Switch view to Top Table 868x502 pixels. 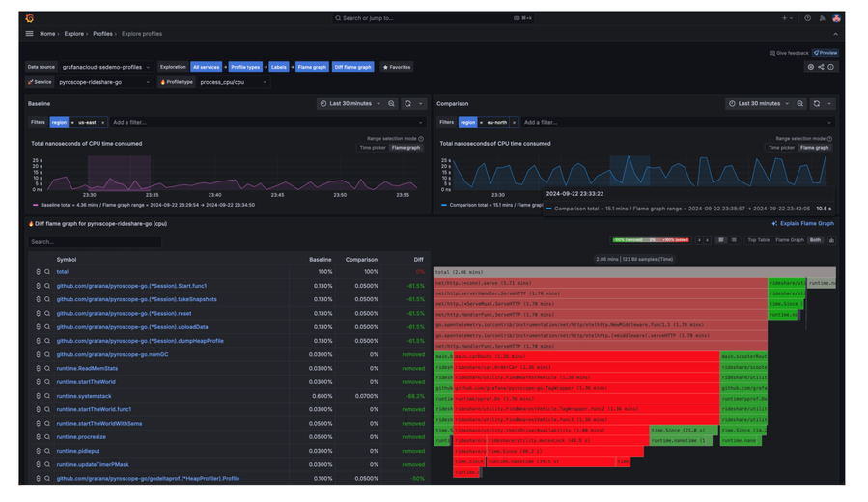pos(758,240)
